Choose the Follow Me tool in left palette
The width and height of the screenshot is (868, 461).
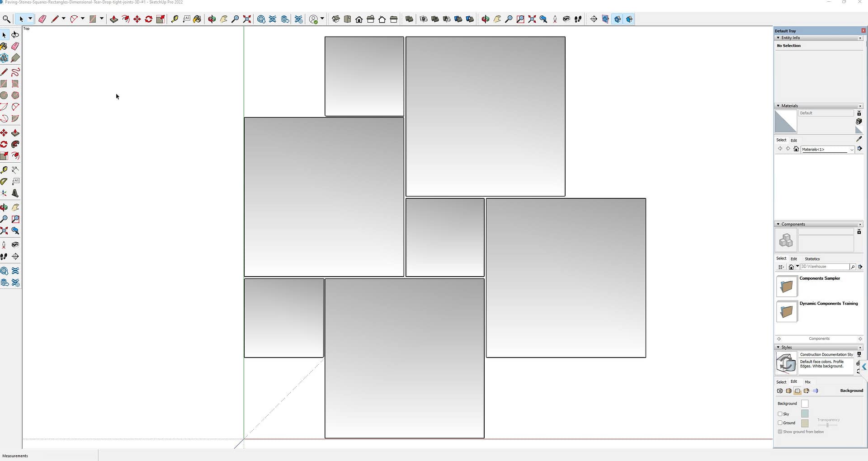(15, 144)
